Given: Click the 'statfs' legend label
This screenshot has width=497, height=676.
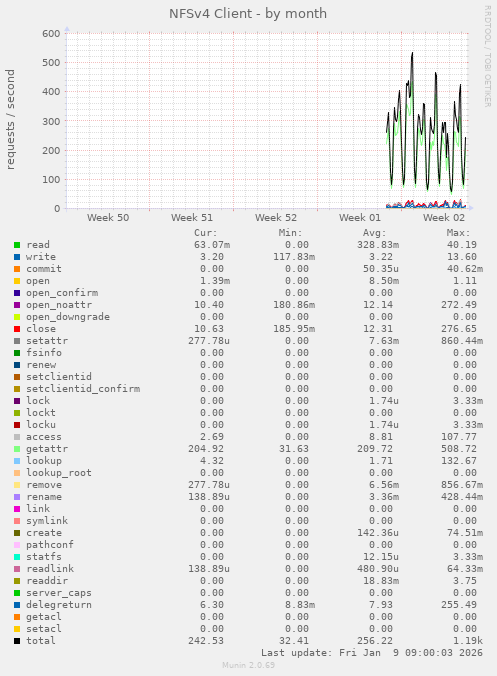Looking at the screenshot, I should pos(44,557).
